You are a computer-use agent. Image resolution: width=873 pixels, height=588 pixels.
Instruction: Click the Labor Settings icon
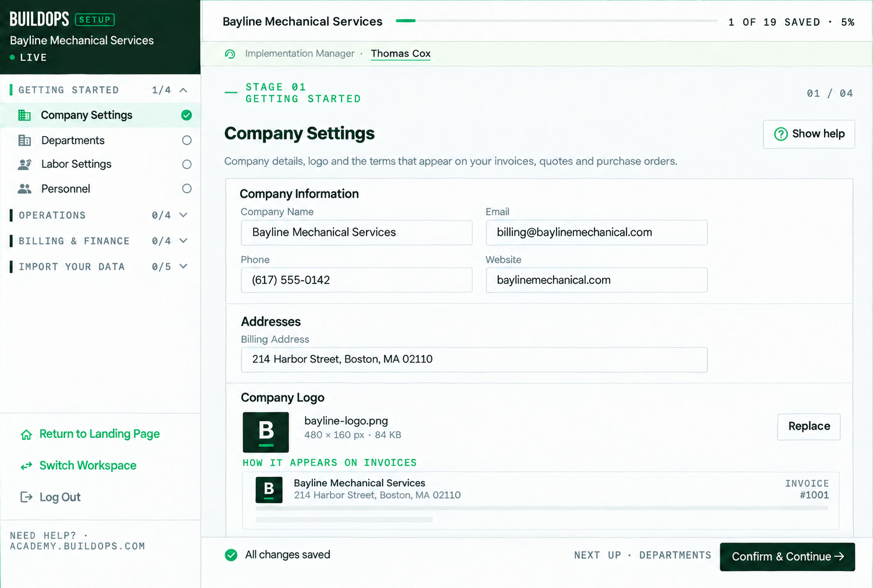[24, 165]
